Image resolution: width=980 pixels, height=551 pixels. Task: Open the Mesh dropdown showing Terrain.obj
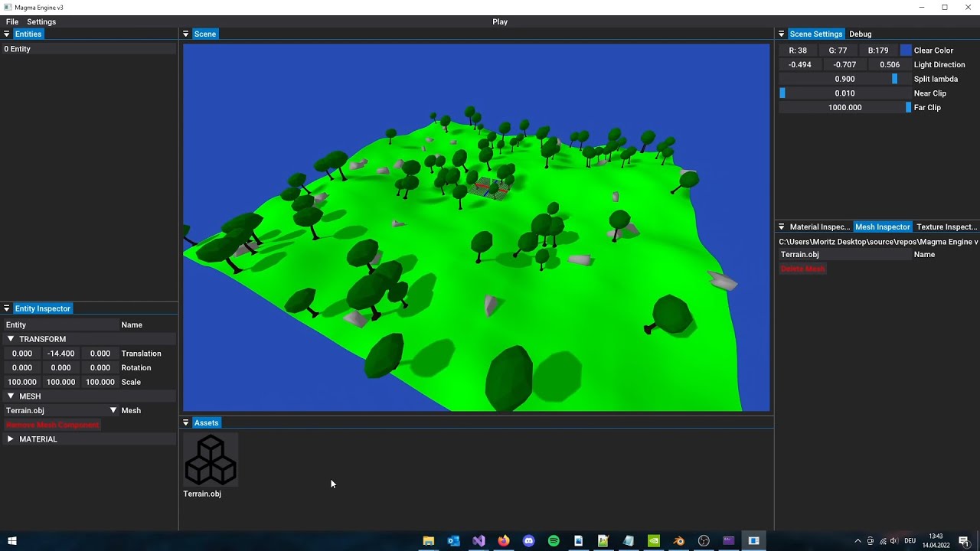pos(61,411)
